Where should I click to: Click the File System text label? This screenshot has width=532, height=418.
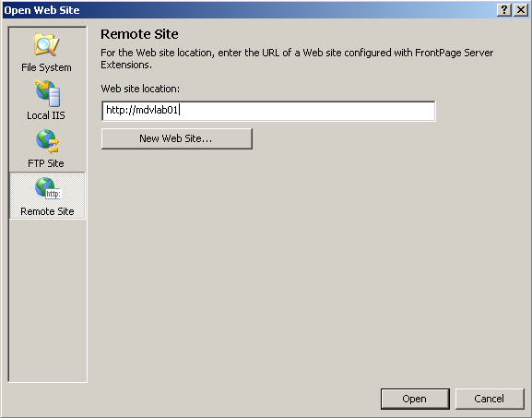(46, 67)
